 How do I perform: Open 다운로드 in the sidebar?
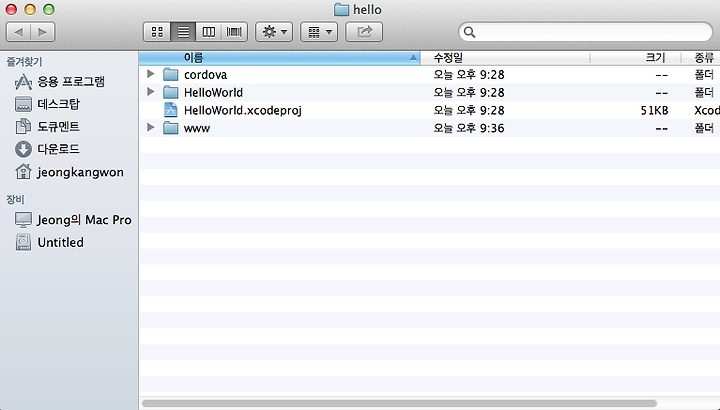47,149
